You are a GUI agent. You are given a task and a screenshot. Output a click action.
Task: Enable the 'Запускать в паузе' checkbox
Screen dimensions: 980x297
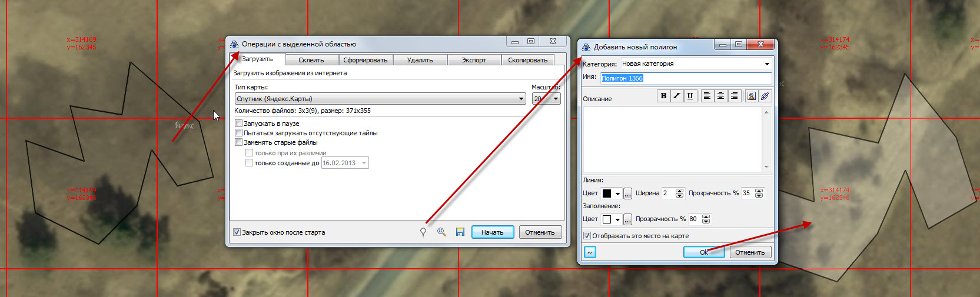coord(238,124)
